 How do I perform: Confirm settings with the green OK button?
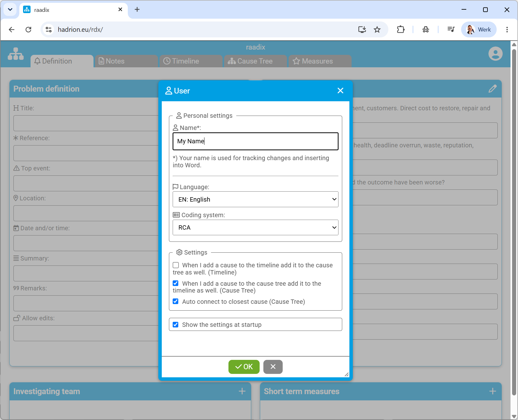click(x=244, y=367)
